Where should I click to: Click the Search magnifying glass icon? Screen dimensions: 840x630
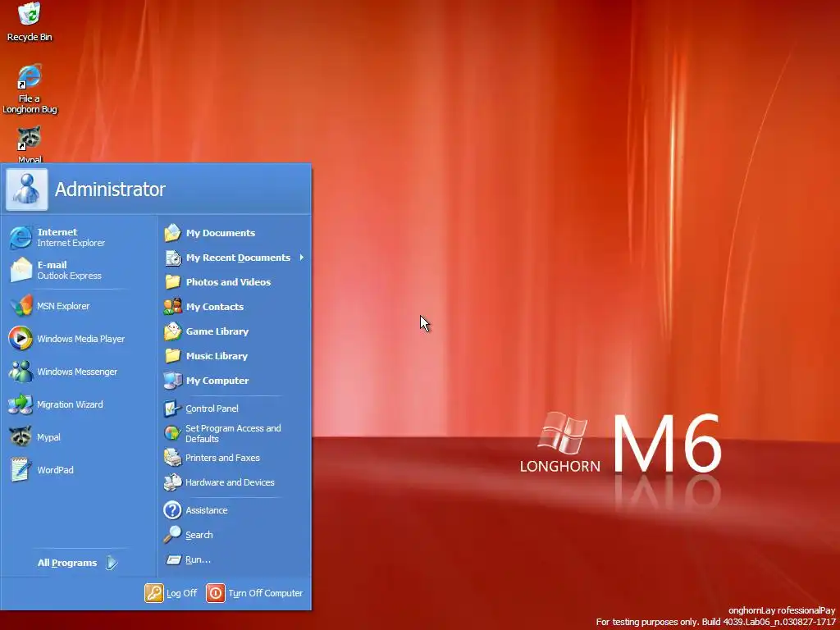172,535
